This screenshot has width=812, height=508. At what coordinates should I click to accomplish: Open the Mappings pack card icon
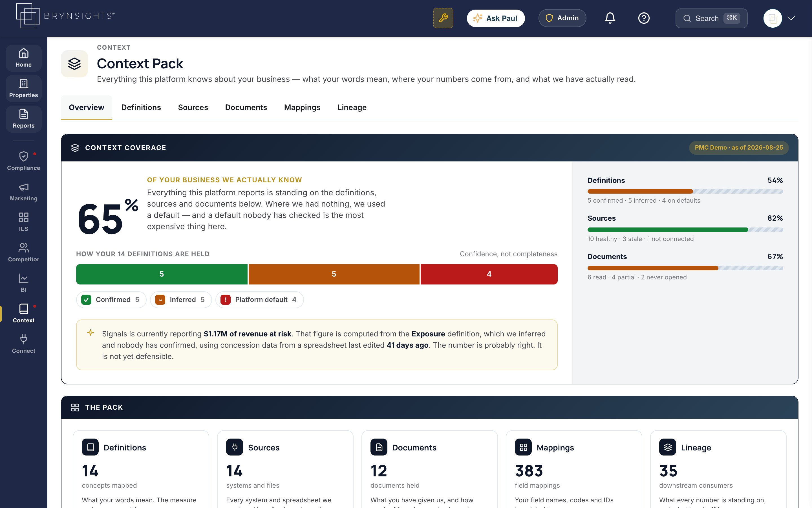click(x=523, y=447)
